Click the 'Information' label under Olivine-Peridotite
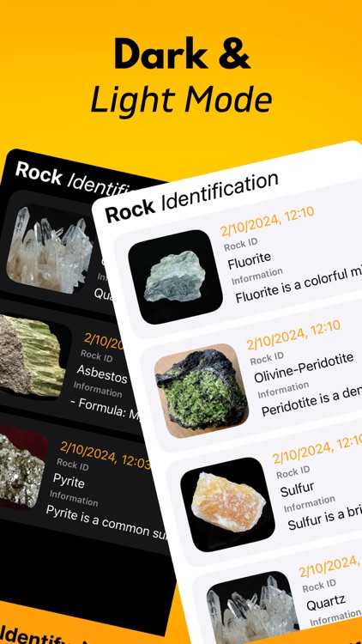Image resolution: width=362 pixels, height=644 pixels. 283,389
